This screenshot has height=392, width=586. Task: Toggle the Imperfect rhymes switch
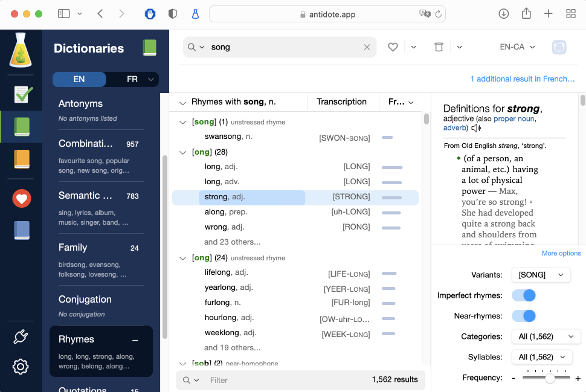tap(523, 295)
